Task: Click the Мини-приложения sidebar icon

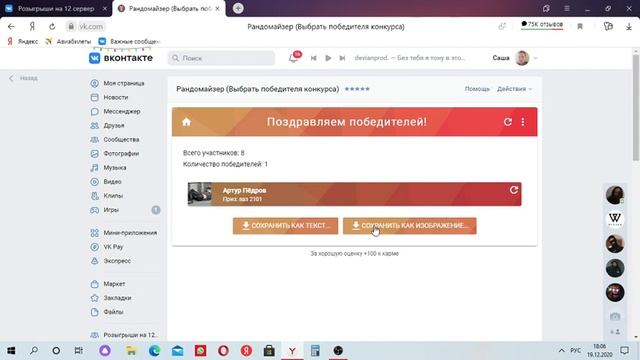Action: point(95,233)
